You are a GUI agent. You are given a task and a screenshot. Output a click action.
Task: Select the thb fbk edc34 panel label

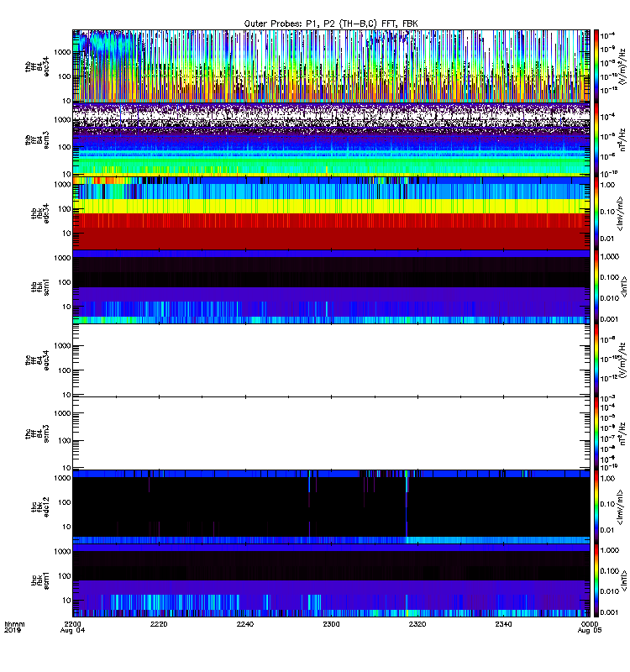click(39, 213)
